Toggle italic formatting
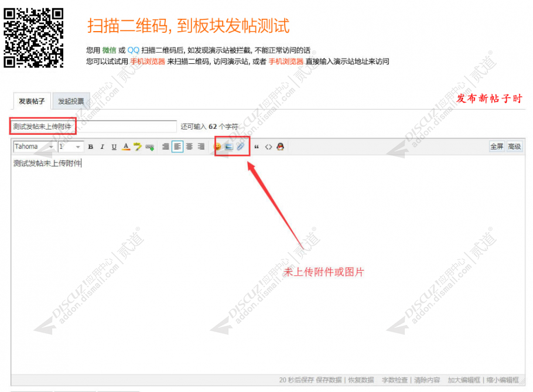533x392 pixels. point(101,146)
